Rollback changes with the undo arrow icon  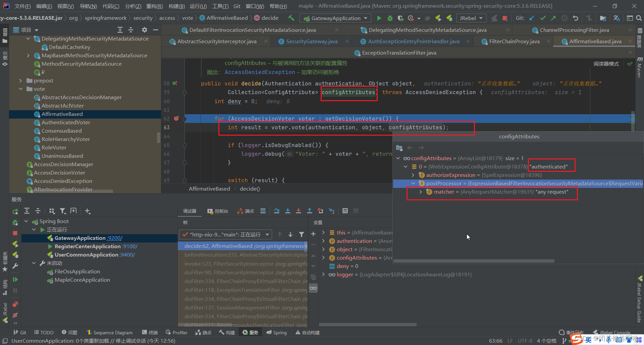(x=576, y=18)
